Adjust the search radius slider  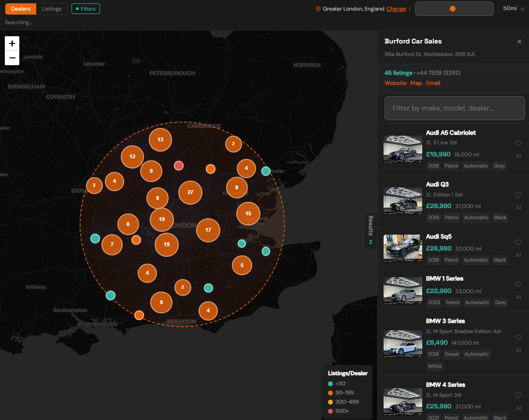point(453,9)
